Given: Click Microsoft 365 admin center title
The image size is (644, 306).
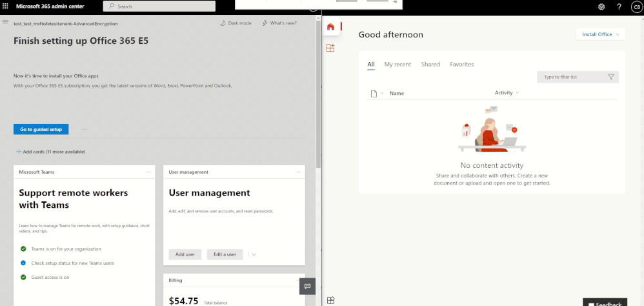Looking at the screenshot, I should (50, 6).
